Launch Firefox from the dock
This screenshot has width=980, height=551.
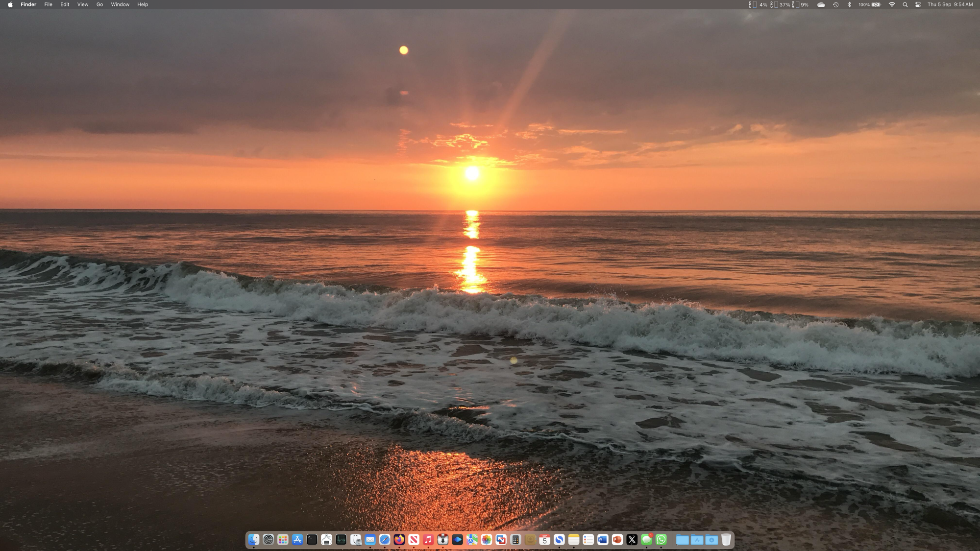tap(399, 540)
